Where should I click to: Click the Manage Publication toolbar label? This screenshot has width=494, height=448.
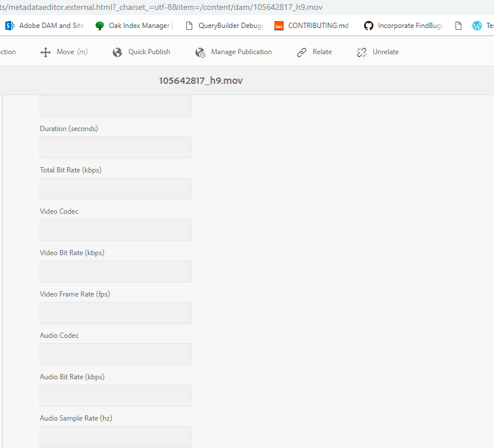click(x=241, y=52)
